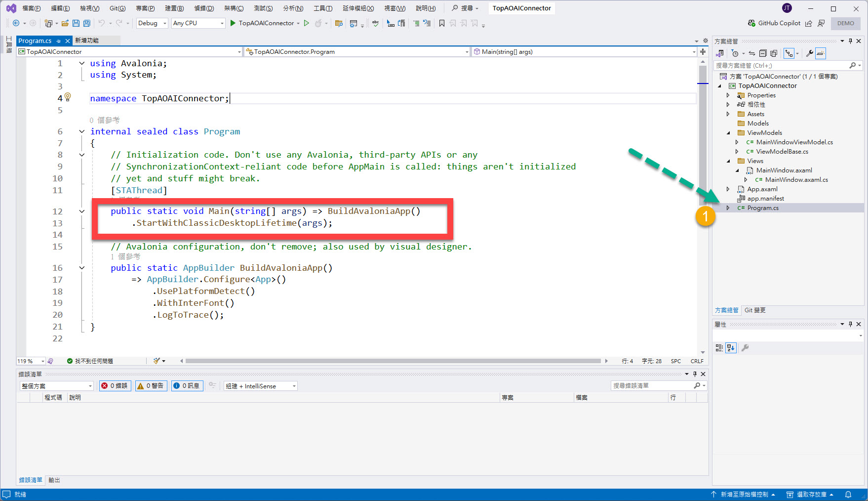Viewport: 868px width, 501px height.
Task: Click the Save All icon
Action: (x=87, y=23)
